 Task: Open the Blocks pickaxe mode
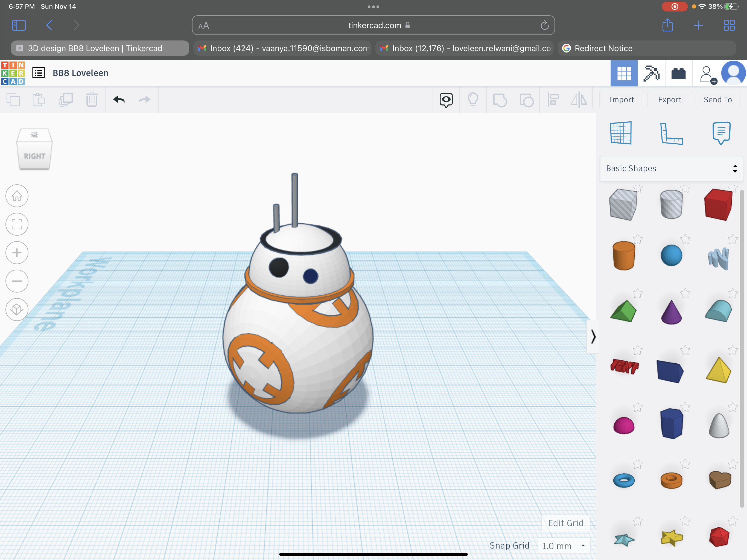point(651,73)
